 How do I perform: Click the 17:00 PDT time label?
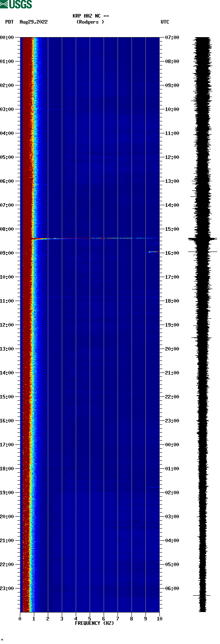tap(7, 445)
